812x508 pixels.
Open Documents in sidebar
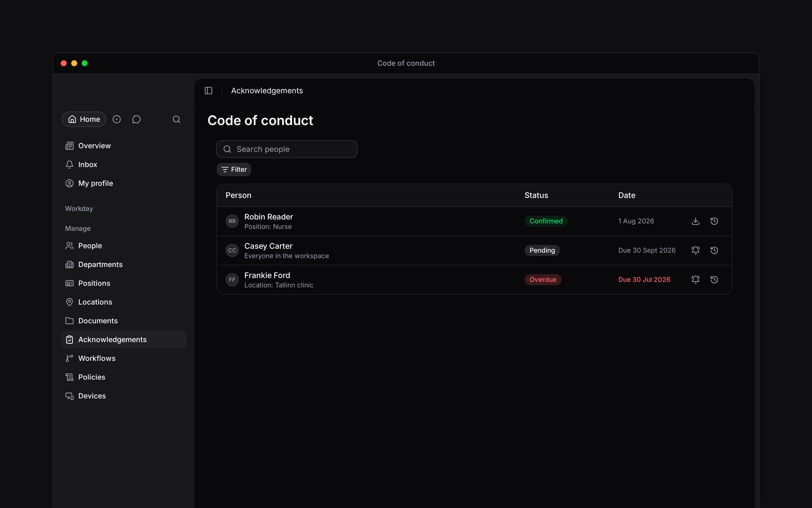pos(124,321)
